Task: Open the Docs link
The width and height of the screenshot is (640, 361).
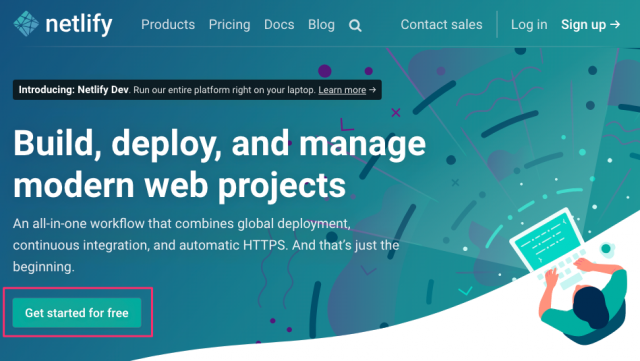Action: [x=279, y=25]
